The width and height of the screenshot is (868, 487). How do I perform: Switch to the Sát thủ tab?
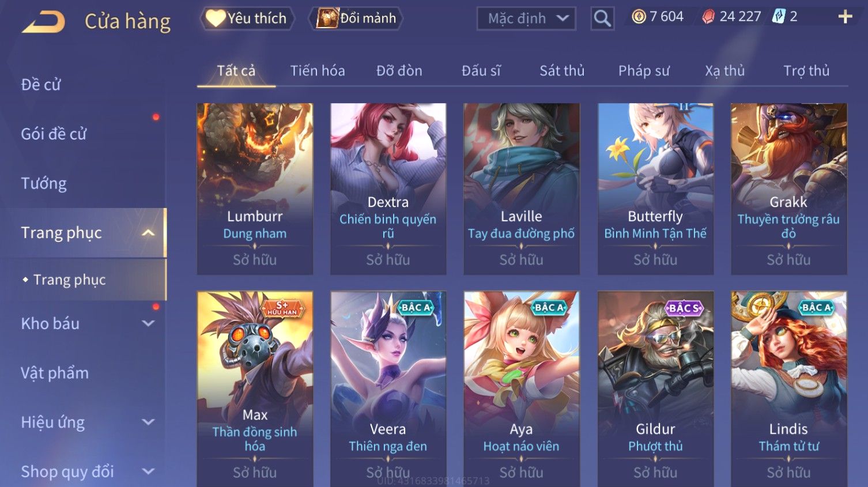(x=562, y=71)
